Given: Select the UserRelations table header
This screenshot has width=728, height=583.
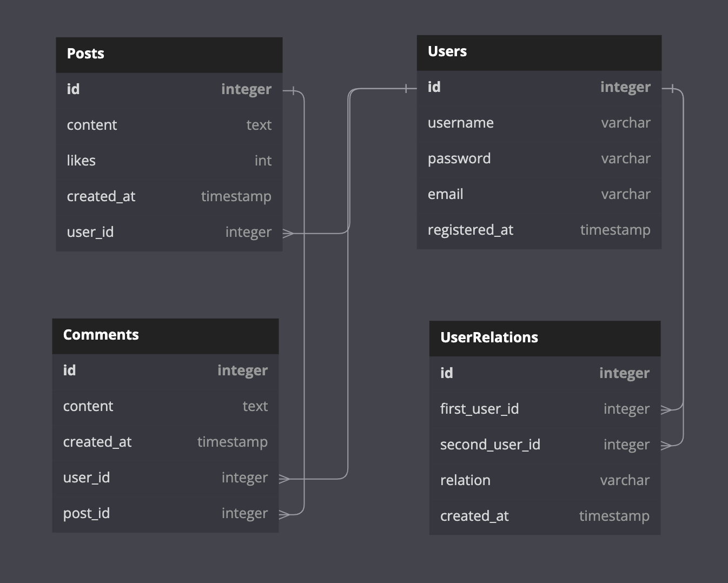Looking at the screenshot, I should 489,337.
